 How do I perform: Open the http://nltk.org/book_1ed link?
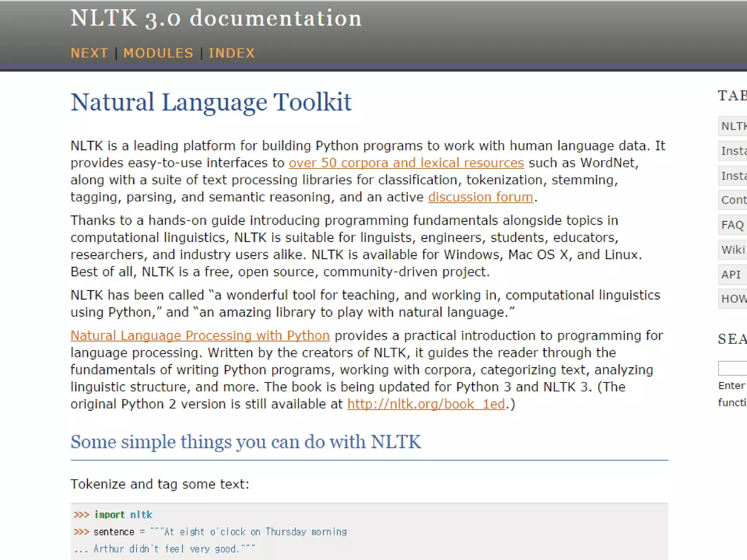(x=426, y=404)
